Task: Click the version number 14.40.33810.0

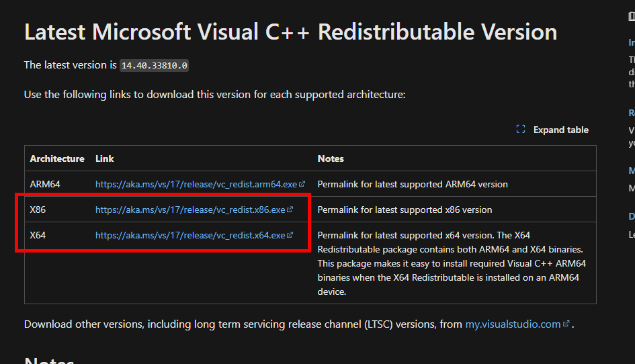Action: tap(154, 66)
